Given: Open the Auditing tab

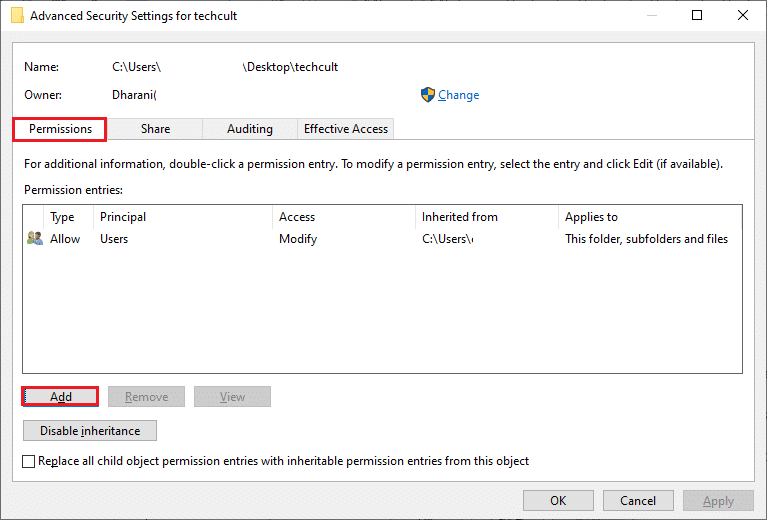Looking at the screenshot, I should [x=249, y=129].
